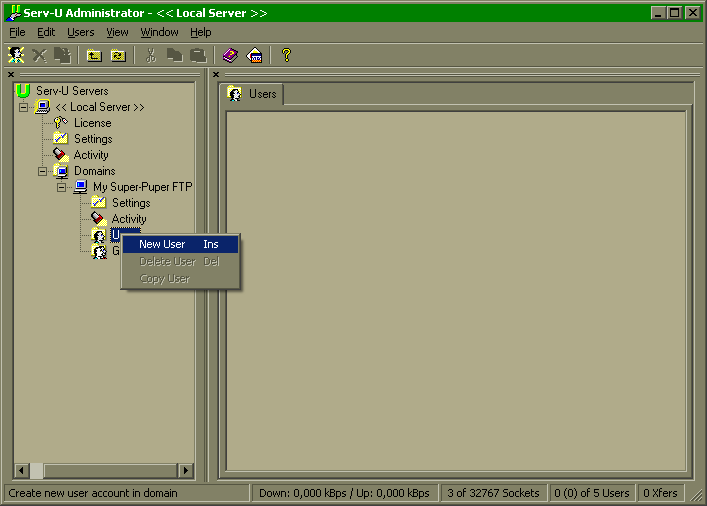The image size is (707, 506).
Task: Collapse the Local Server tree node
Action: pyautogui.click(x=23, y=107)
